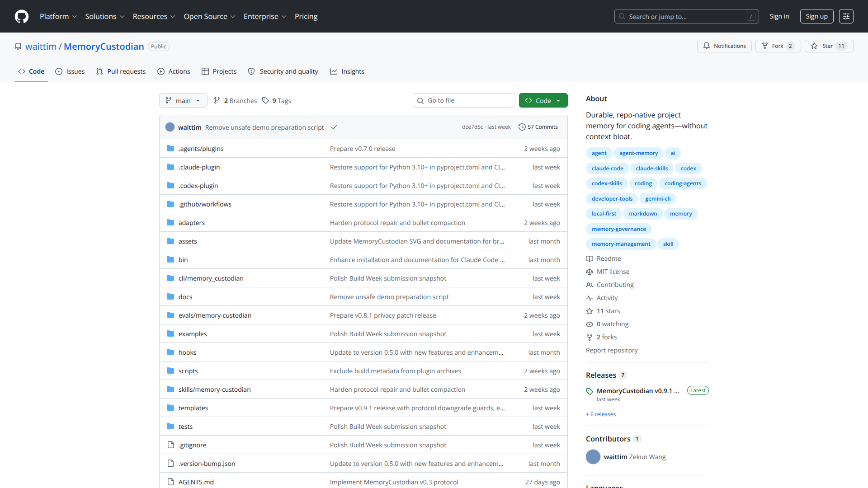Expand the Enterprise menu

pos(265,16)
